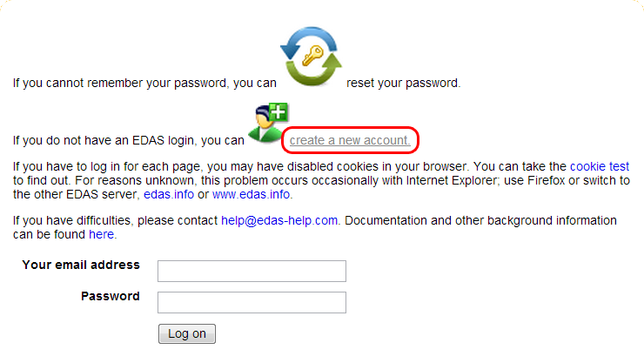Open the "create a new account" link
The width and height of the screenshot is (644, 363).
click(x=350, y=139)
